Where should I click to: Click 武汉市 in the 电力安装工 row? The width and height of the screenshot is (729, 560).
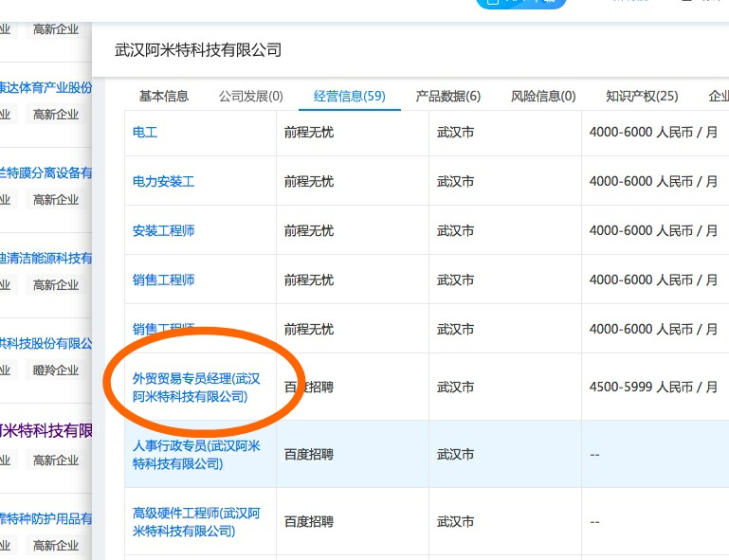point(455,181)
